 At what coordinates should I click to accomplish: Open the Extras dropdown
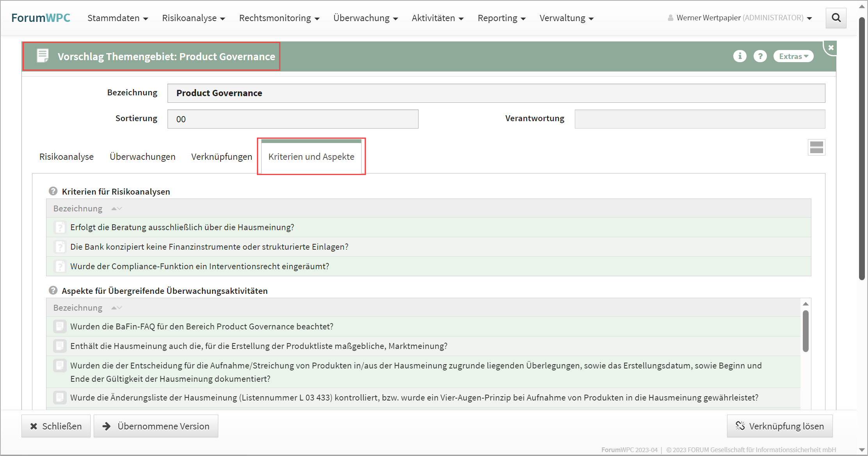point(793,56)
